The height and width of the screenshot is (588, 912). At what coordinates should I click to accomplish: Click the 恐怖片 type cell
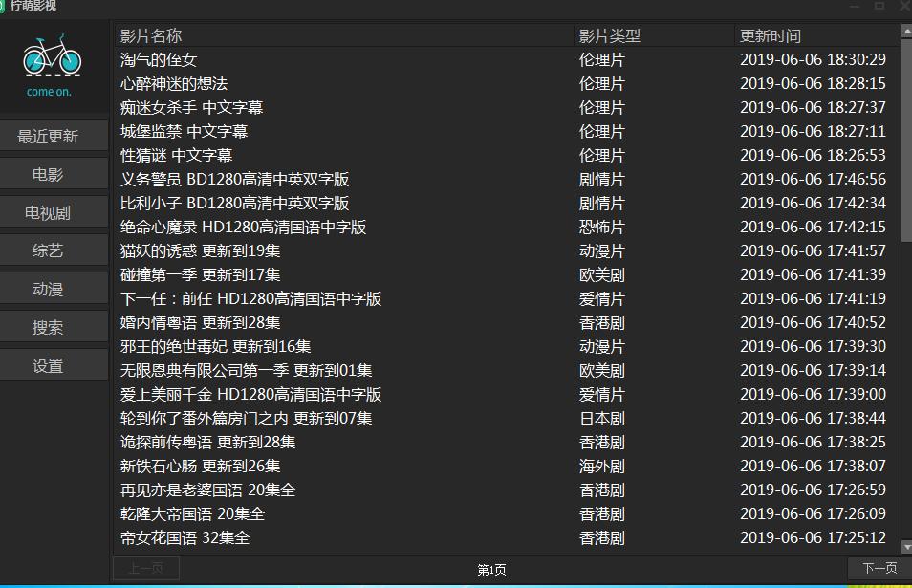coord(601,227)
